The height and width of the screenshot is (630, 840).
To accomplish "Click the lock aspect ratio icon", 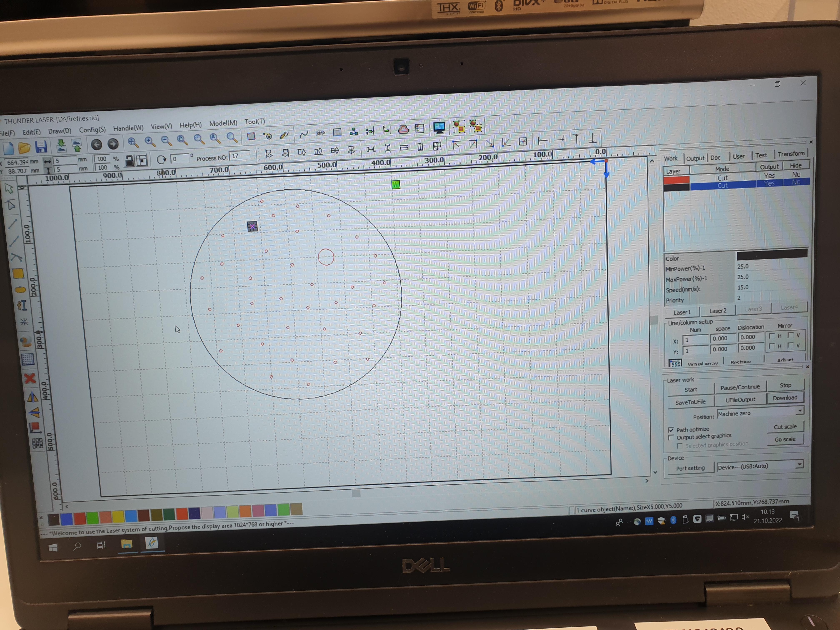I will [x=130, y=161].
